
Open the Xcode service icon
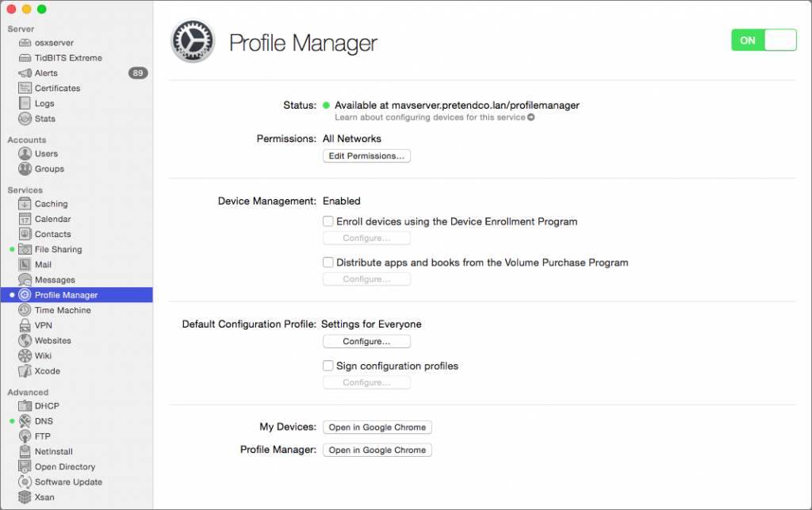25,370
